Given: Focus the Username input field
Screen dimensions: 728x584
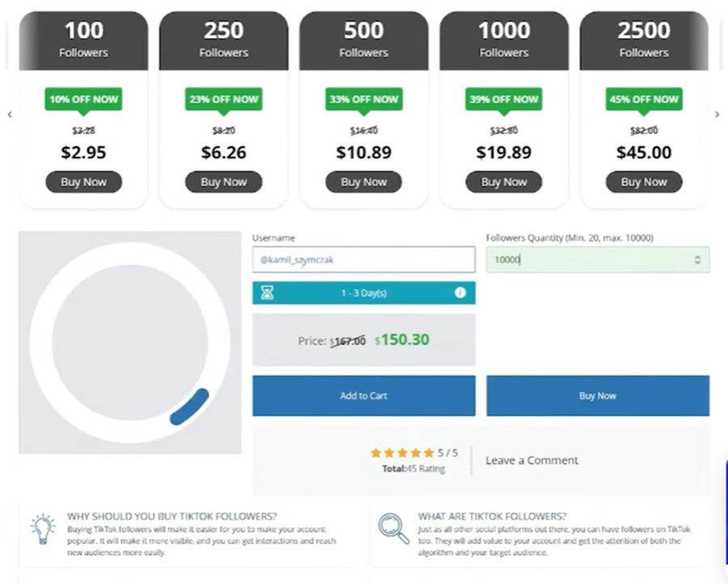Looking at the screenshot, I should point(363,260).
